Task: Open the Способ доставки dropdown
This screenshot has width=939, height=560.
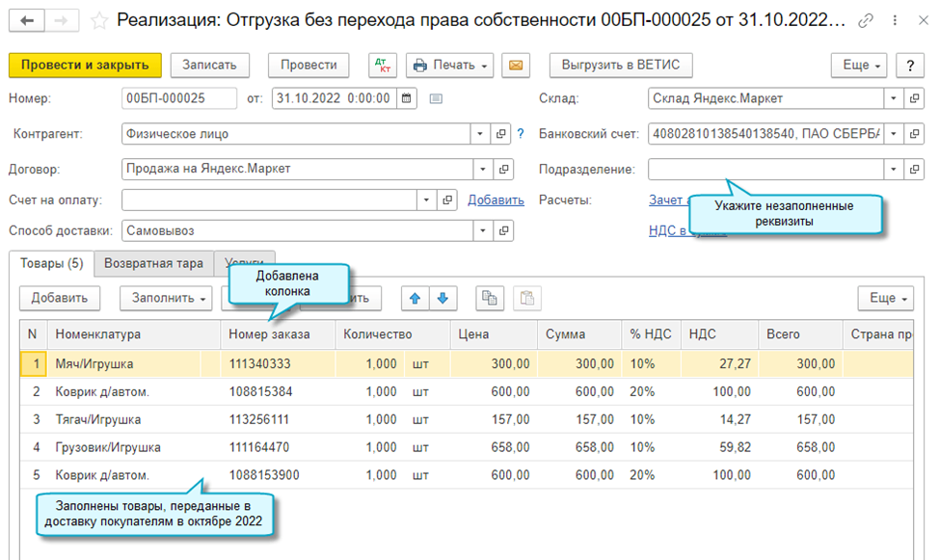Action: (481, 230)
